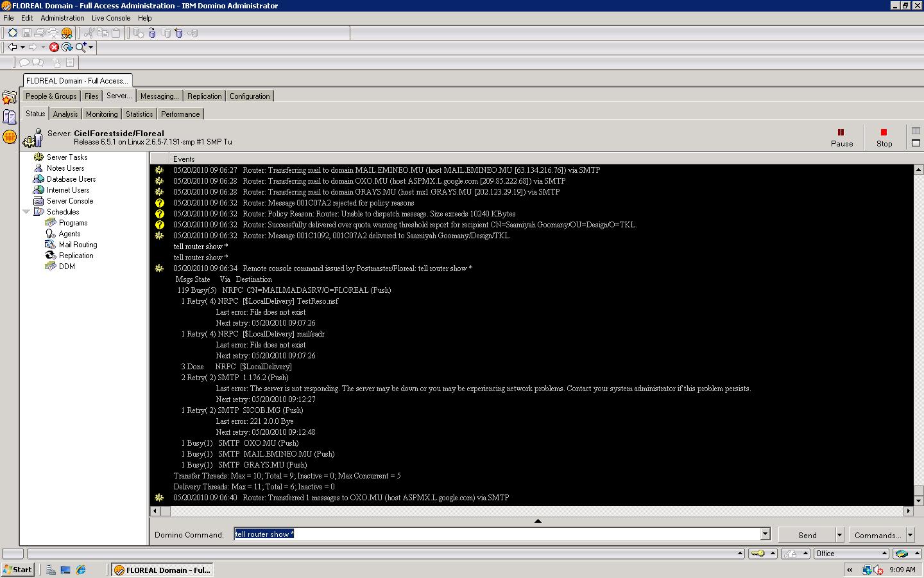Collapse the Schedules tree node
The height and width of the screenshot is (578, 924).
(x=26, y=212)
